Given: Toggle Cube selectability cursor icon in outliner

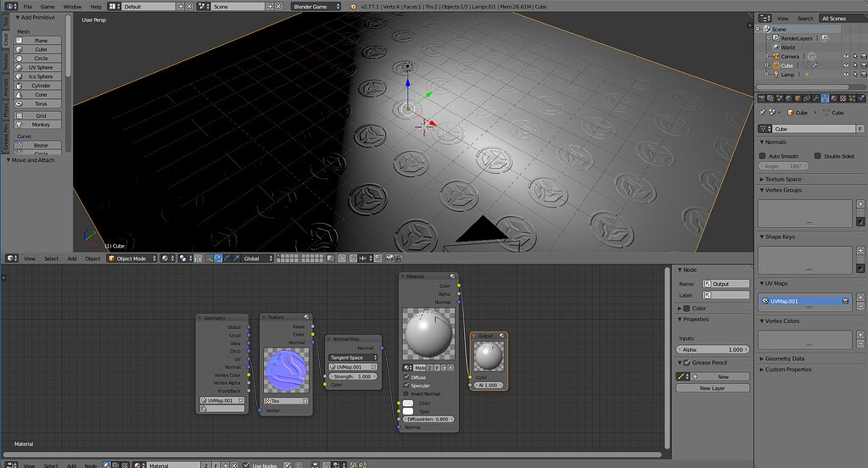Looking at the screenshot, I should (x=855, y=65).
